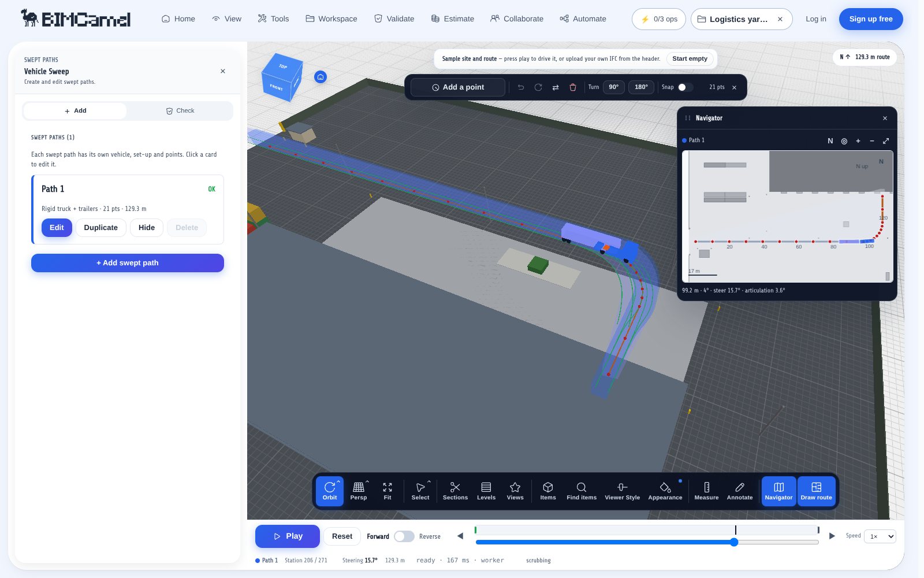Play the vehicle animation
This screenshot has width=924, height=578.
(288, 536)
